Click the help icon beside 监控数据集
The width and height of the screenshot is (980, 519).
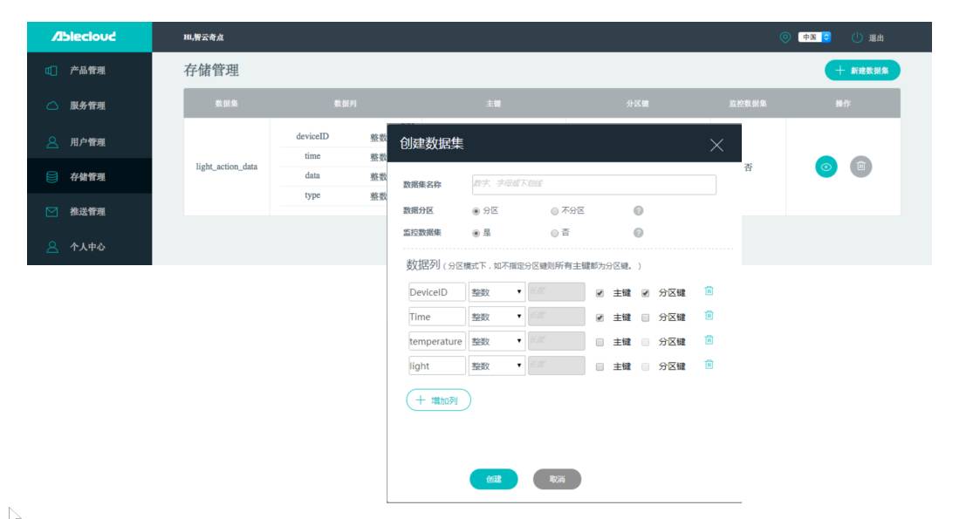point(638,232)
